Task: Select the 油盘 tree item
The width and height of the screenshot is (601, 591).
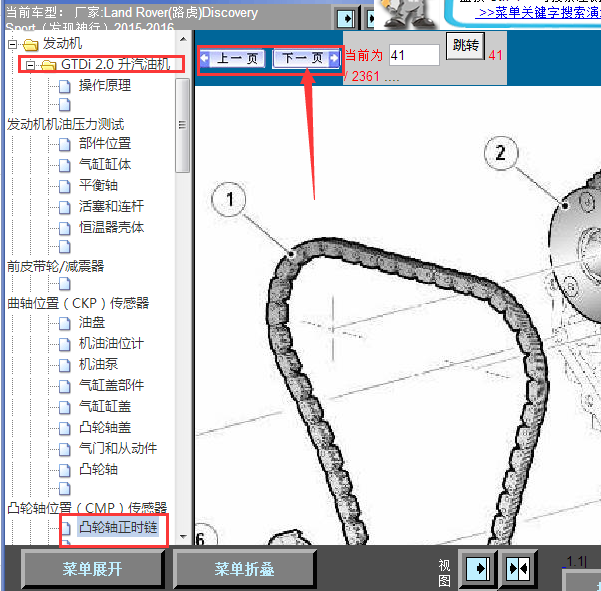Action: (92, 322)
